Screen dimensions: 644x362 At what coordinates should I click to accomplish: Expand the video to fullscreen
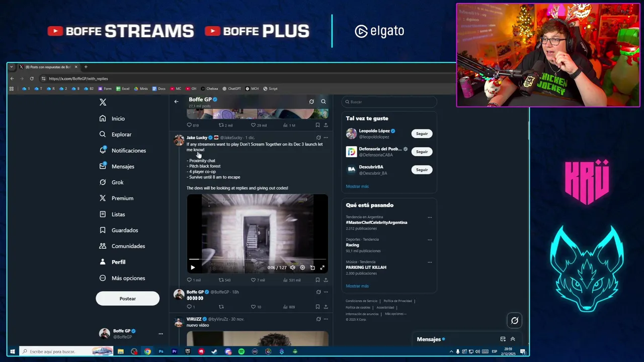coord(323,267)
